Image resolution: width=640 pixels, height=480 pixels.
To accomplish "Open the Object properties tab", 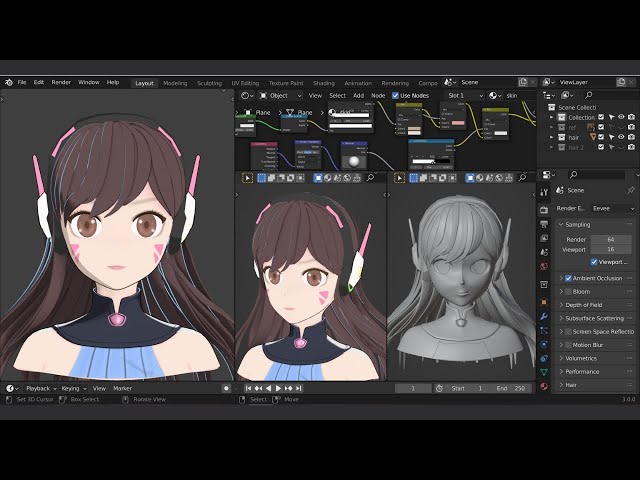I will click(x=544, y=302).
